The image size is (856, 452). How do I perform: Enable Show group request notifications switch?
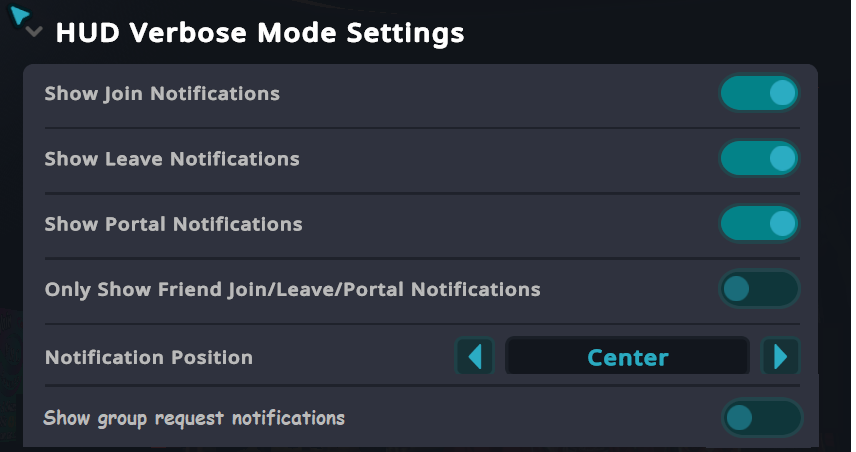point(761,418)
